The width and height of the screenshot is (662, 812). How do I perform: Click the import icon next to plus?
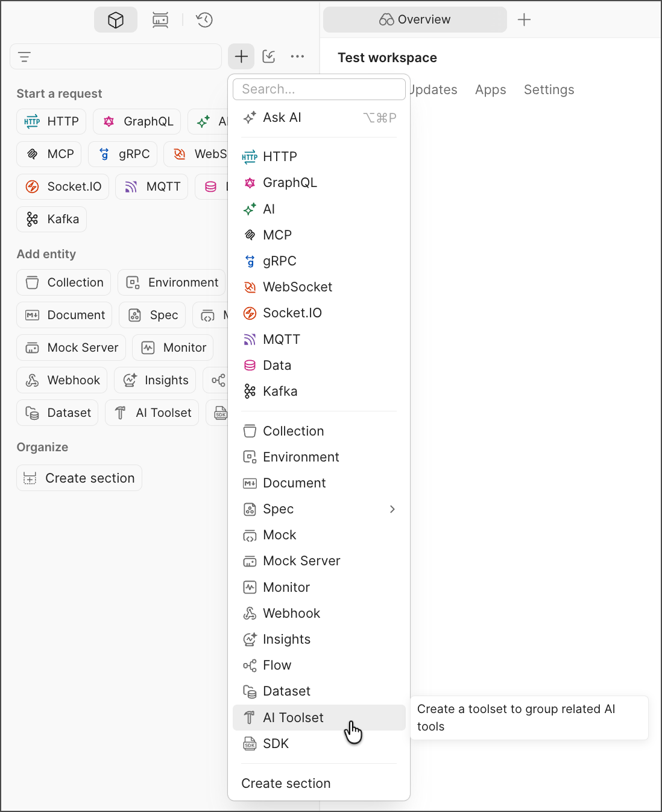269,57
